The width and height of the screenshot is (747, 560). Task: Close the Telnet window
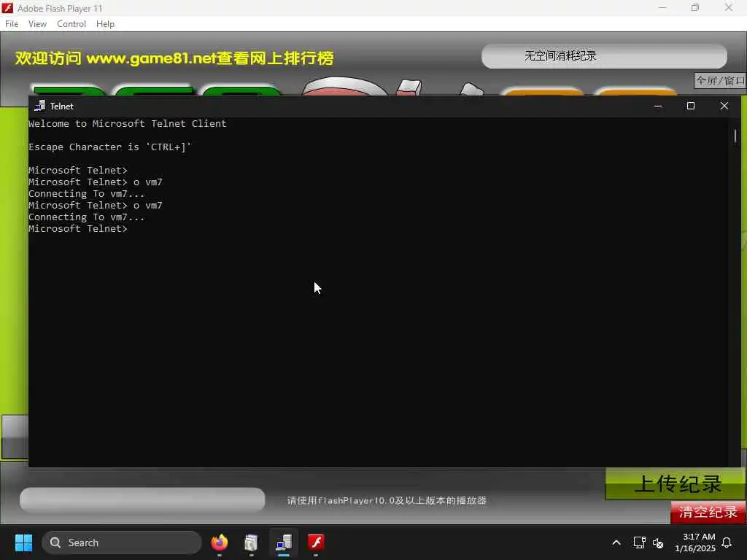pyautogui.click(x=724, y=106)
